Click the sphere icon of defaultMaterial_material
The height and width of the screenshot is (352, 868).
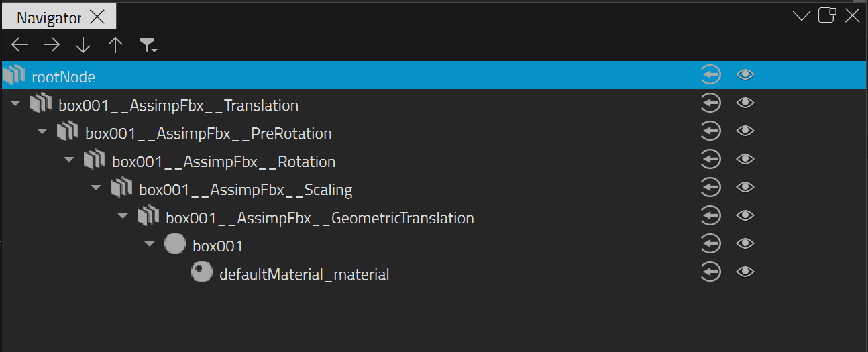click(201, 272)
